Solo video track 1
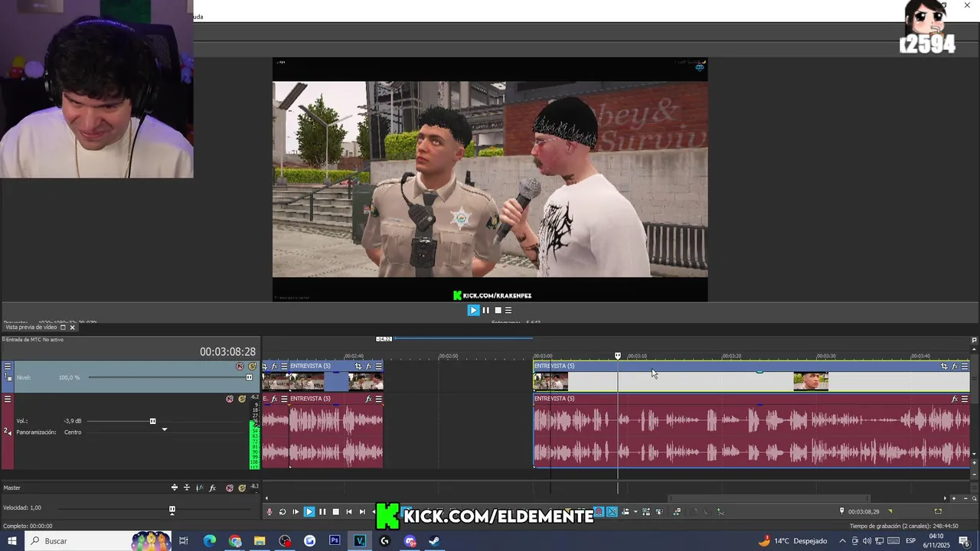Screen dimensions: 980x551 (252, 367)
